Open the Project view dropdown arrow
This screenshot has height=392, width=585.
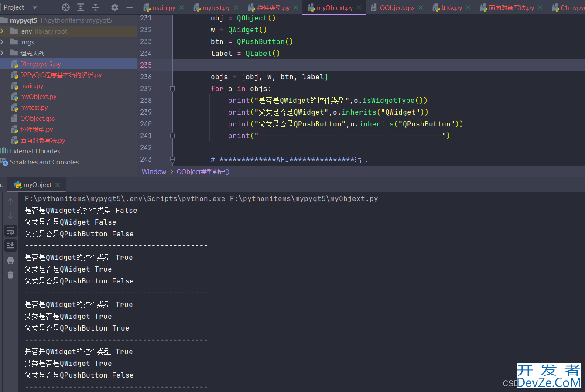click(35, 7)
